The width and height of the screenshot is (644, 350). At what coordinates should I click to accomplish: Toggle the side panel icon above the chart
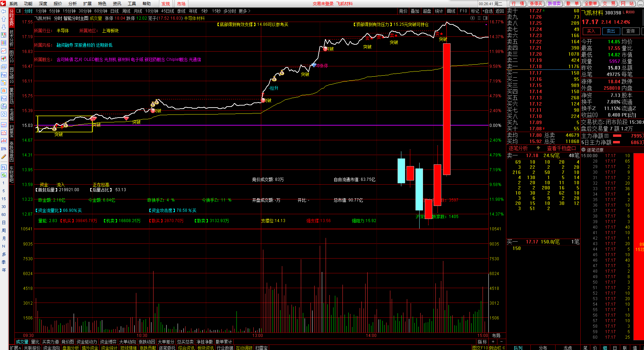point(485,18)
